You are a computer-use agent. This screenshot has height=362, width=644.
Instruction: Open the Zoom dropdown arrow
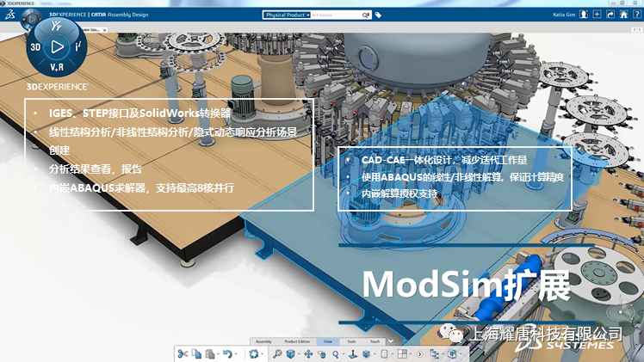click(x=344, y=354)
